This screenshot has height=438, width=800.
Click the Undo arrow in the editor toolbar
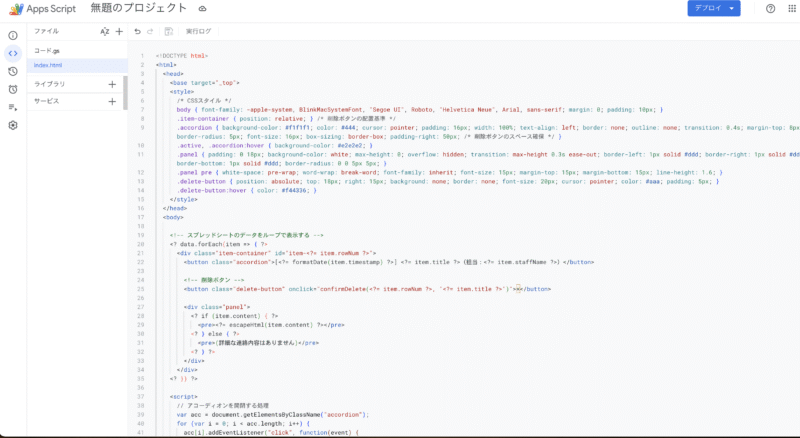click(x=137, y=32)
